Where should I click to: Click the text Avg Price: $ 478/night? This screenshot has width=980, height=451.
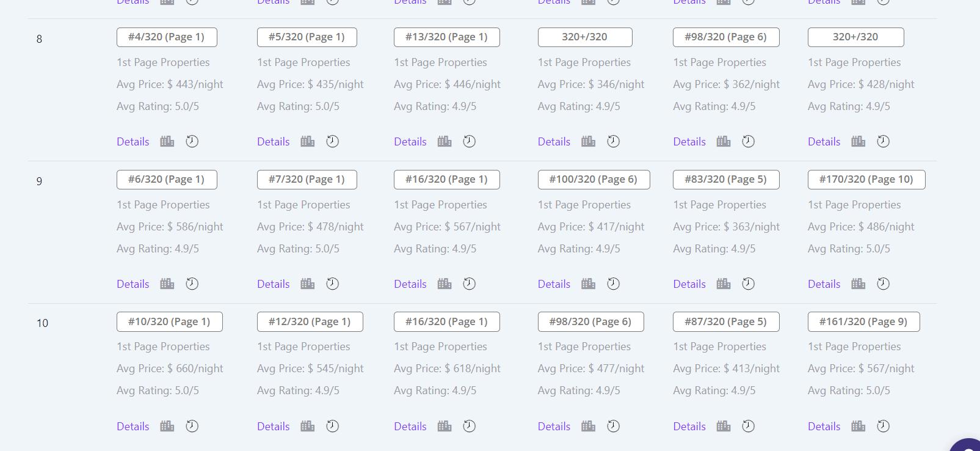[x=310, y=227]
